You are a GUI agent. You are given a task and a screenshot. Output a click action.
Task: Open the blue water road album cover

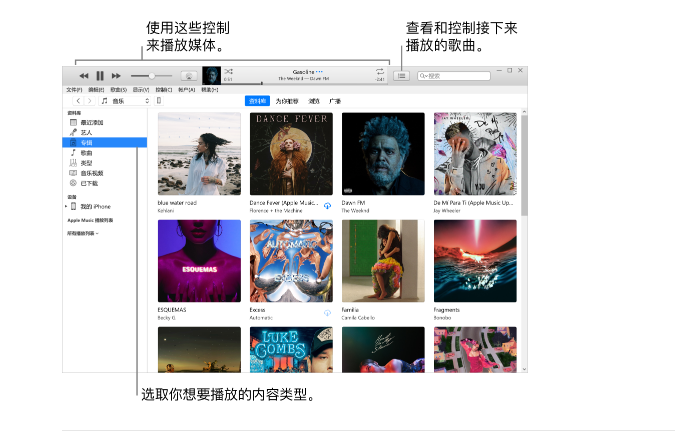199,154
